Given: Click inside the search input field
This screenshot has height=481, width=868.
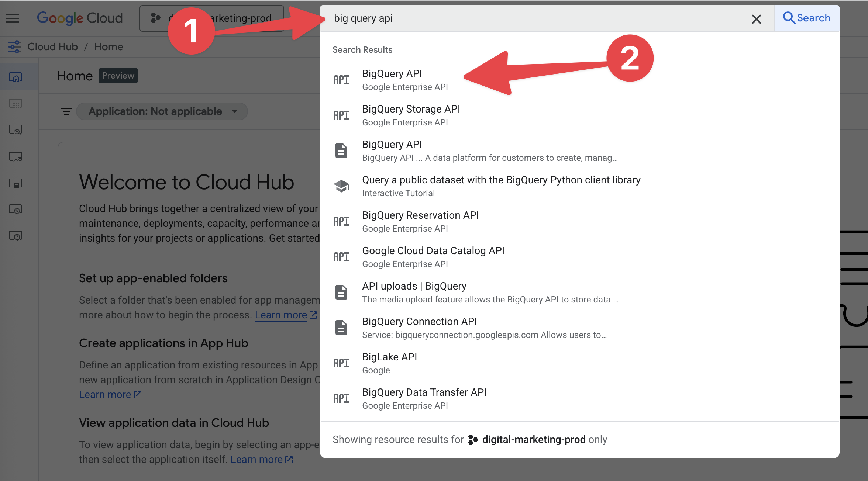Looking at the screenshot, I should point(517,18).
